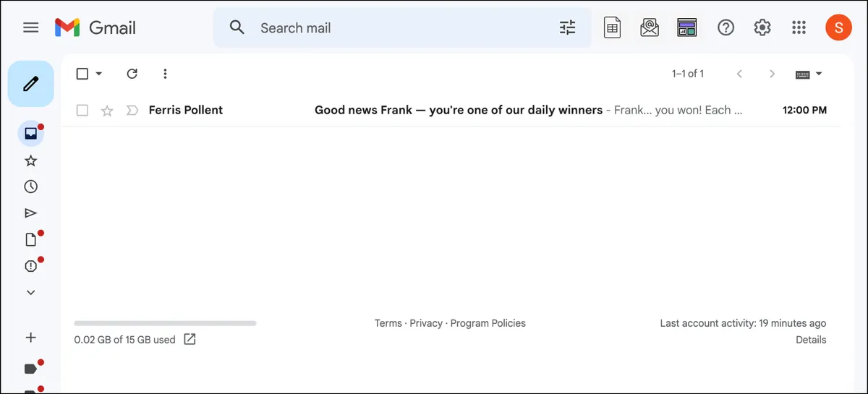Open the spreadsheet extension icon
This screenshot has width=868, height=394.
612,27
